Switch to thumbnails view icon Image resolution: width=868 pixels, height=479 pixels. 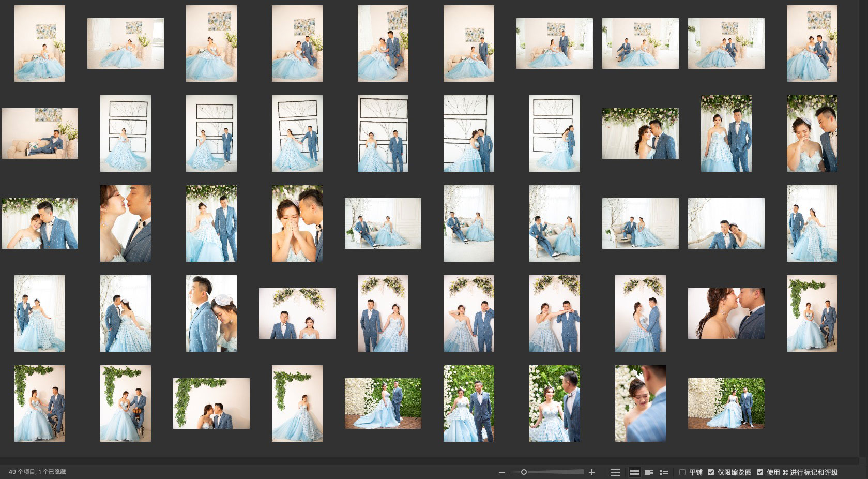point(634,472)
